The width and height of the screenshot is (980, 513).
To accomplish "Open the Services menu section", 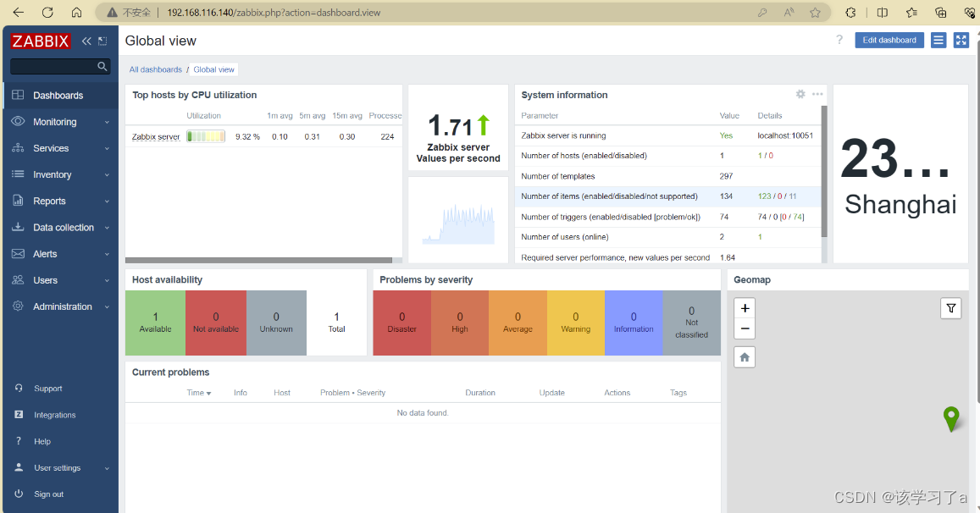I will tap(61, 148).
